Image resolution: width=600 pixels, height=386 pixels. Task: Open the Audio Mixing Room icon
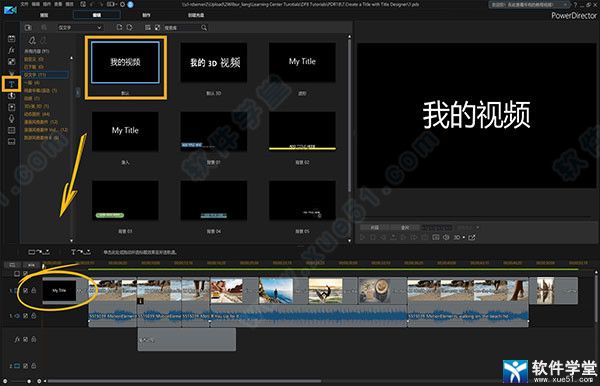(11, 107)
